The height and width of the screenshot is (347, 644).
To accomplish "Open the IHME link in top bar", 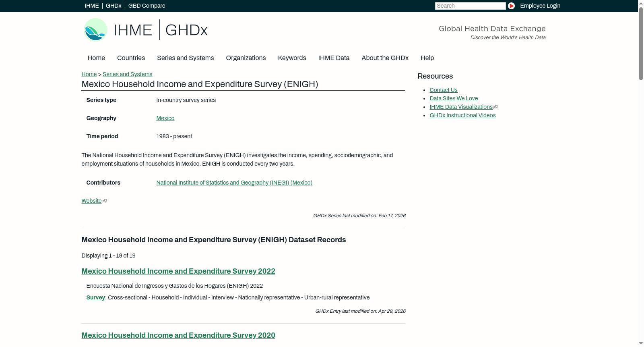I will click(x=92, y=6).
